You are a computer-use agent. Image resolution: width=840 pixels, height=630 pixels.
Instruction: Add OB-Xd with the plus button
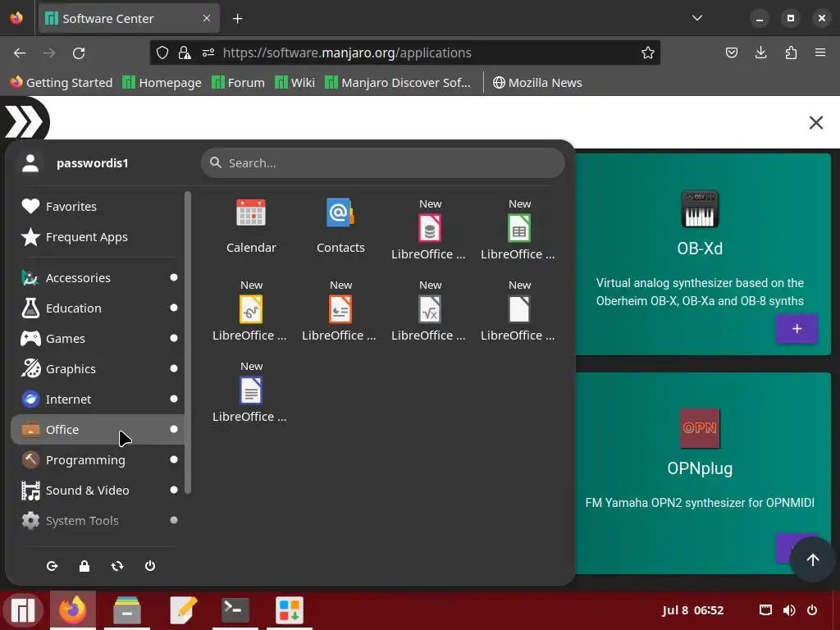pos(797,328)
